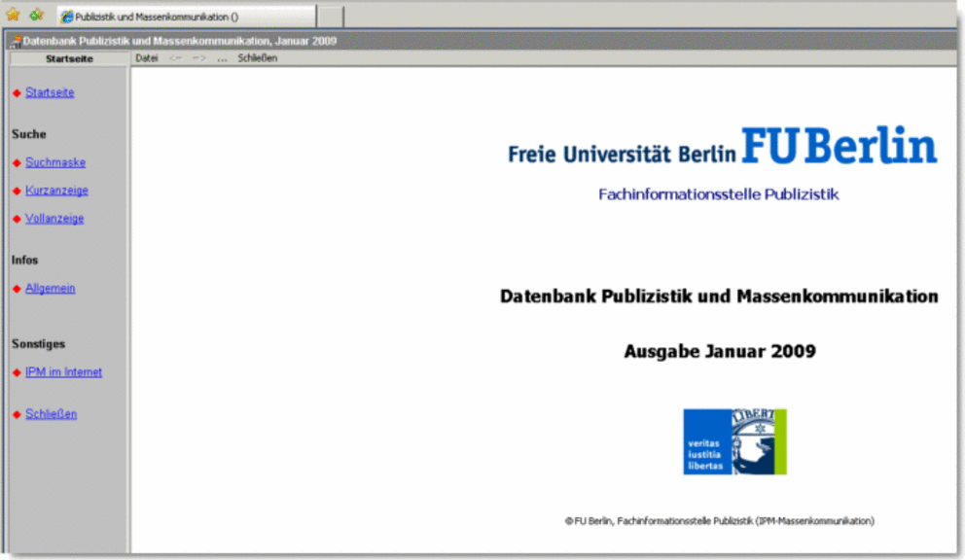Click the red diamond beside Allgemein

[x=17, y=289]
